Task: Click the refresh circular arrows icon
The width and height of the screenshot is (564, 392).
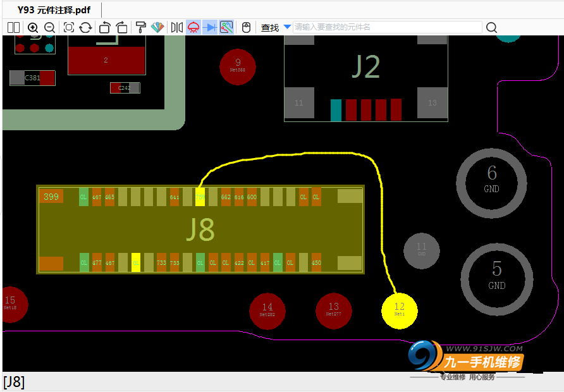Action: pyautogui.click(x=85, y=27)
